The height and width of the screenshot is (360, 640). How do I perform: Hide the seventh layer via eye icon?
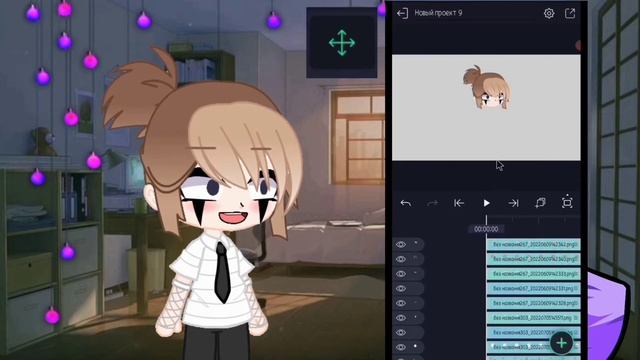click(401, 333)
